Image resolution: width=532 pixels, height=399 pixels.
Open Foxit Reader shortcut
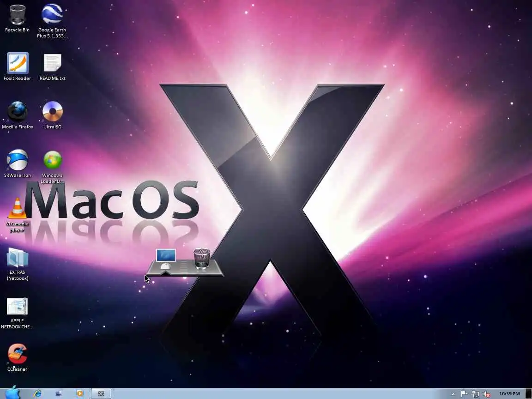17,66
